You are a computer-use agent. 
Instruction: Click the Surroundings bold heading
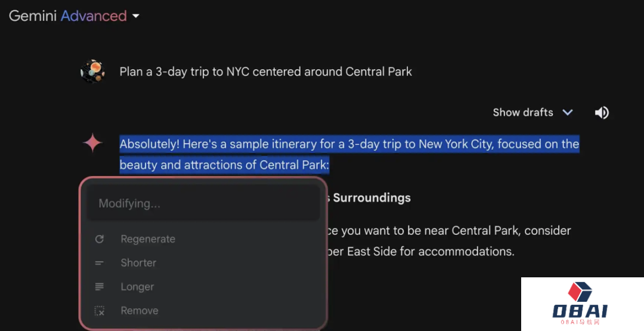click(x=371, y=197)
